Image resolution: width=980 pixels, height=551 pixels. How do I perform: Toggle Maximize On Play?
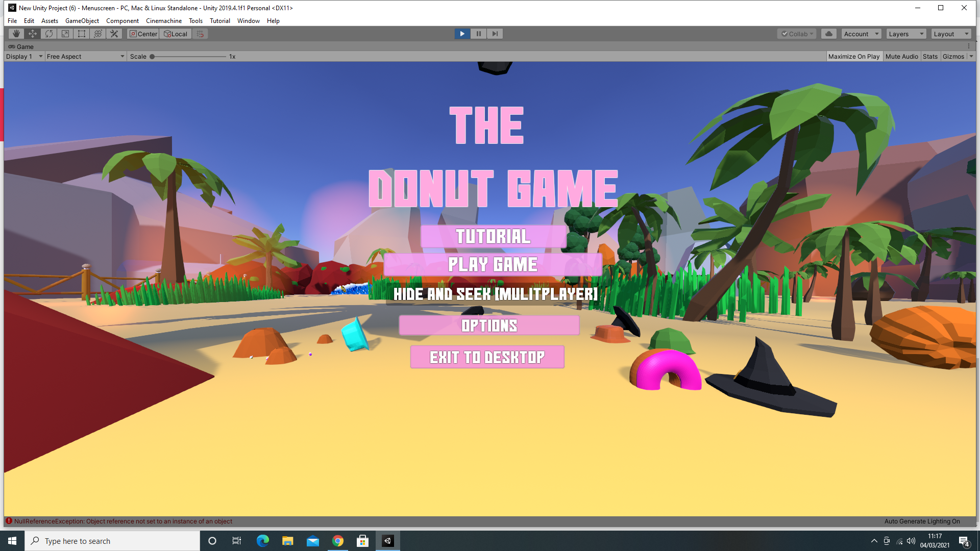point(854,56)
